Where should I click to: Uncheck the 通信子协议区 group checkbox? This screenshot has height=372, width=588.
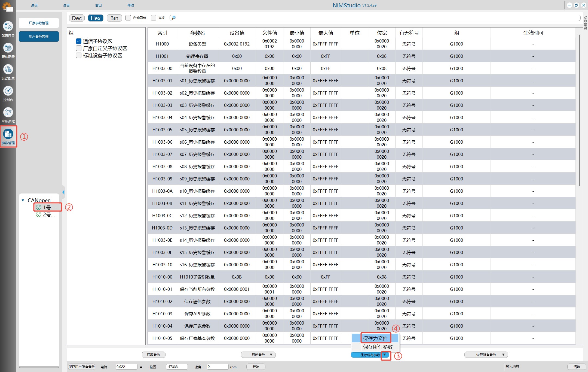79,41
